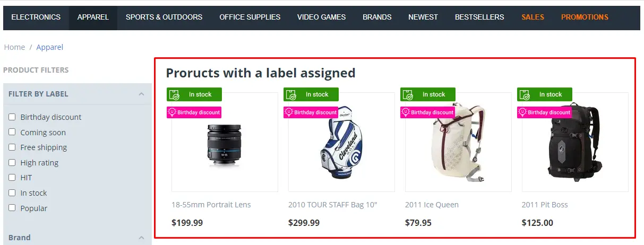Open the Electronics menu item
This screenshot has height=245, width=644.
[x=36, y=17]
